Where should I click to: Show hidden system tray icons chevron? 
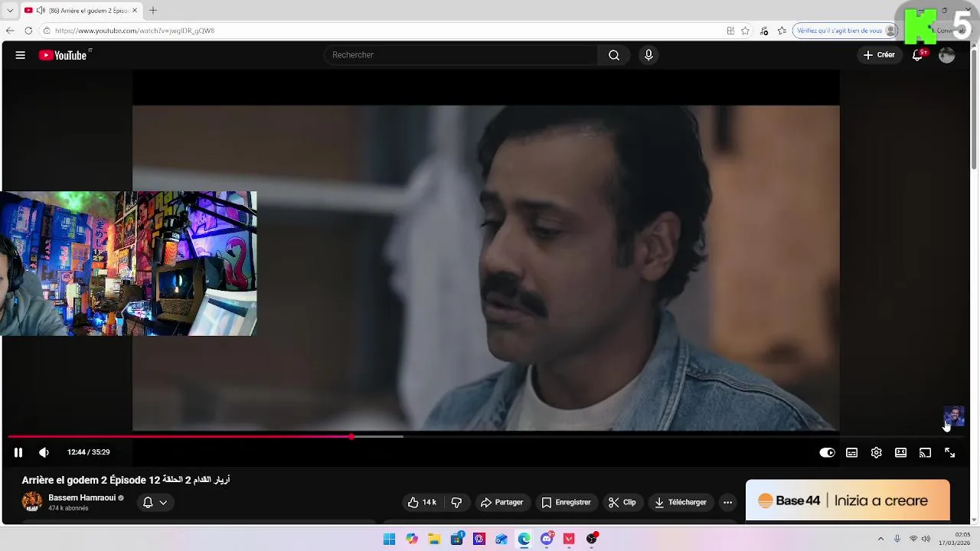[880, 540]
